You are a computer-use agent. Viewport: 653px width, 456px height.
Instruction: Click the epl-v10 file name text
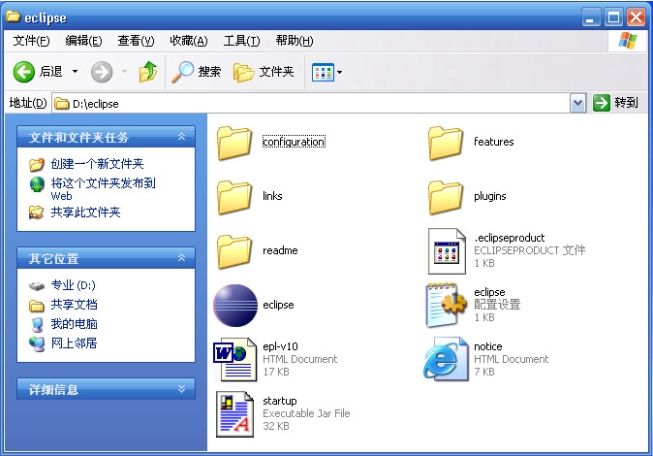(280, 346)
